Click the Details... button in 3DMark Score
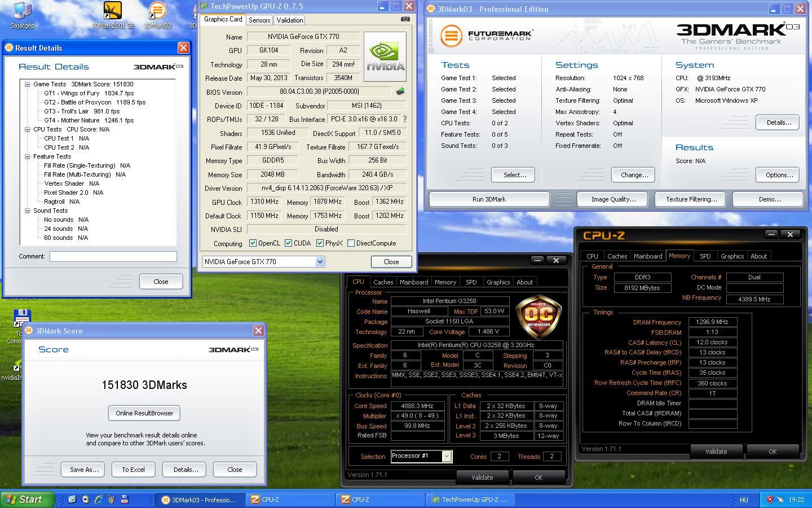812x508 pixels. point(186,470)
